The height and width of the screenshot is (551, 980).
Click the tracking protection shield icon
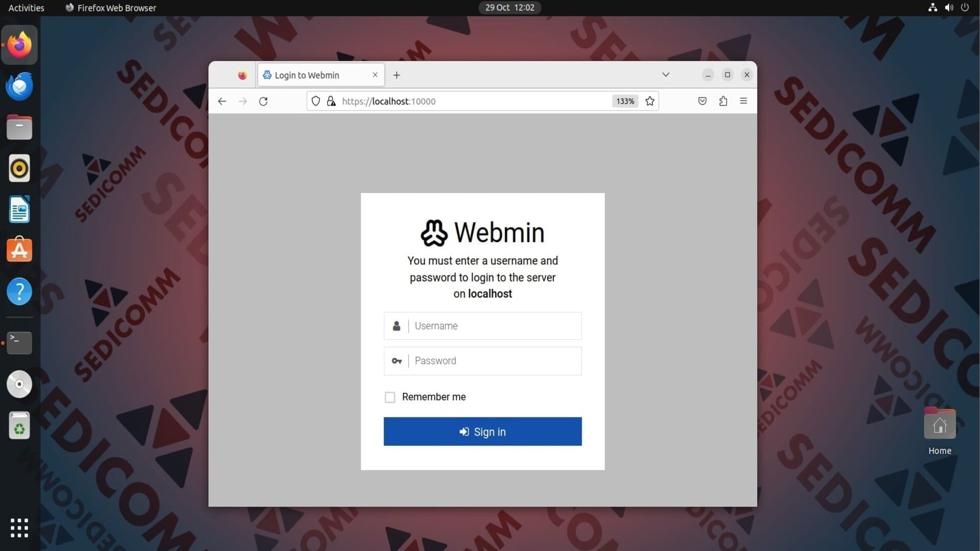[316, 101]
